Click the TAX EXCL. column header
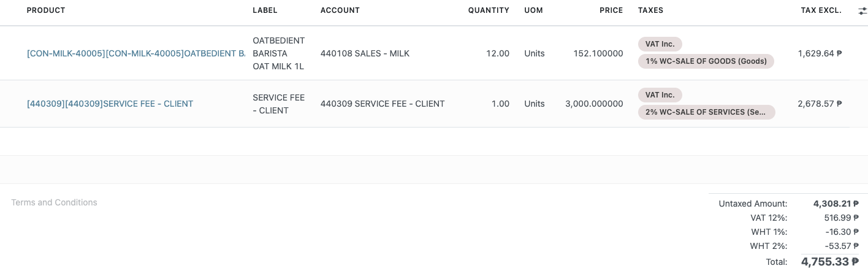Viewport: 868px width, 279px height. (821, 10)
